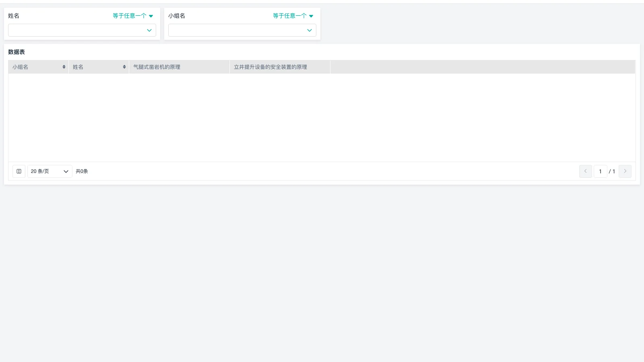
Task: Open 等于任意一个 condition for 姓名 filter
Action: (133, 16)
